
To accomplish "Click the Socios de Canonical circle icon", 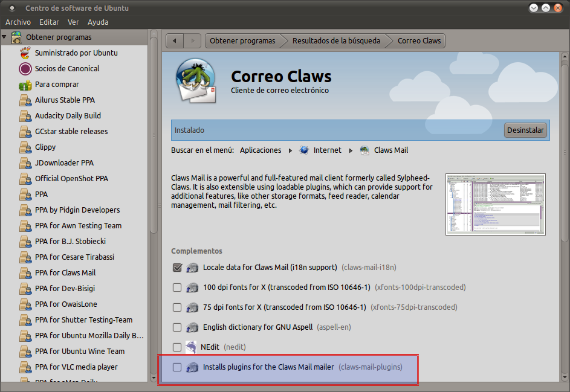I will (25, 69).
